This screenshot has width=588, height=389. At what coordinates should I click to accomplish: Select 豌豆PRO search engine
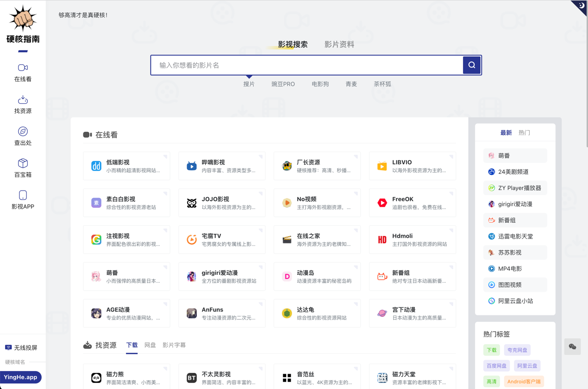283,84
